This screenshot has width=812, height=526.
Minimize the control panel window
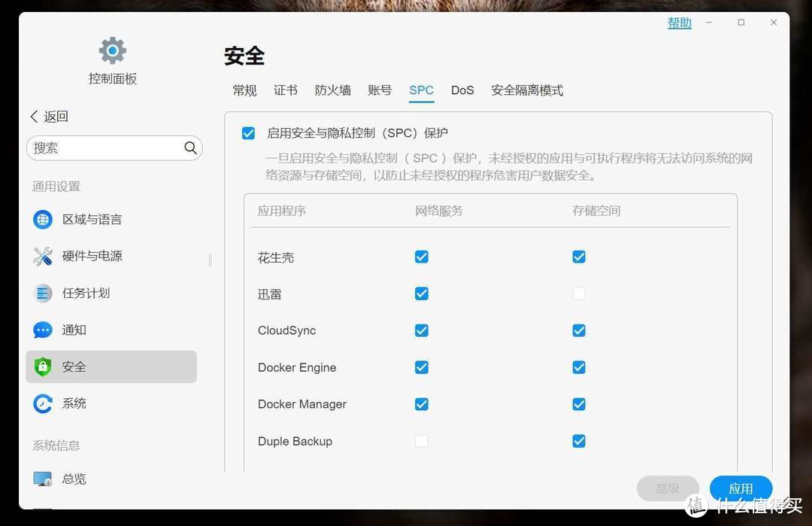click(709, 23)
